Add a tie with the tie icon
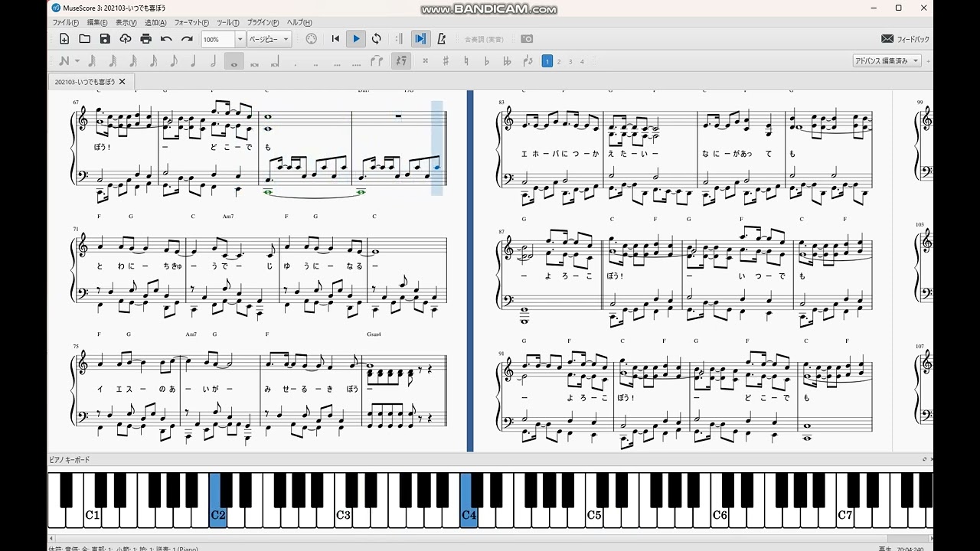The height and width of the screenshot is (551, 980). (x=377, y=61)
